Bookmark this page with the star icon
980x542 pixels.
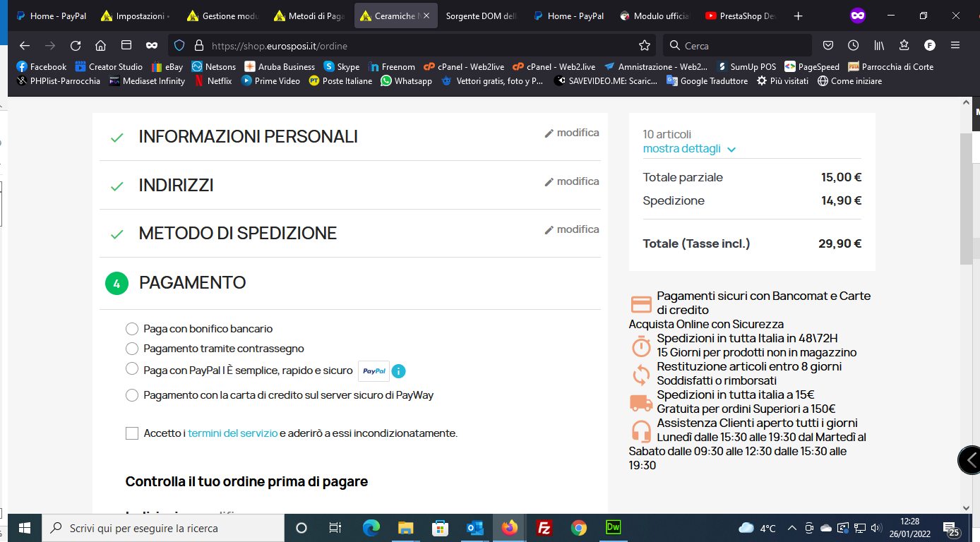(x=645, y=45)
